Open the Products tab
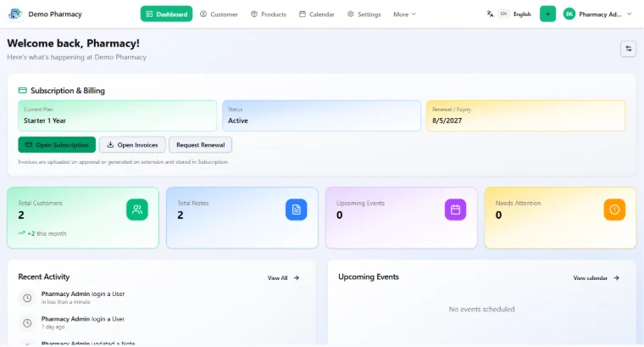 pyautogui.click(x=269, y=14)
